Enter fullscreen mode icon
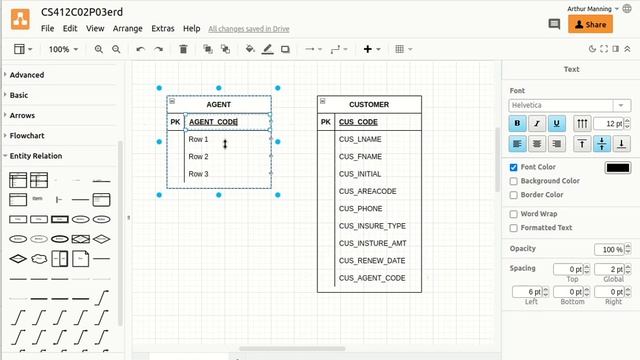Image resolution: width=640 pixels, height=360 pixels. (x=604, y=49)
